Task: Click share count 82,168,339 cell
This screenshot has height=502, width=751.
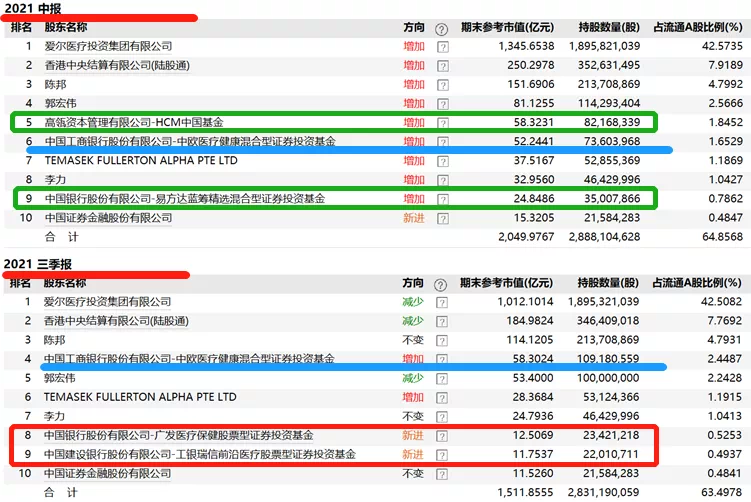Action: (x=612, y=123)
